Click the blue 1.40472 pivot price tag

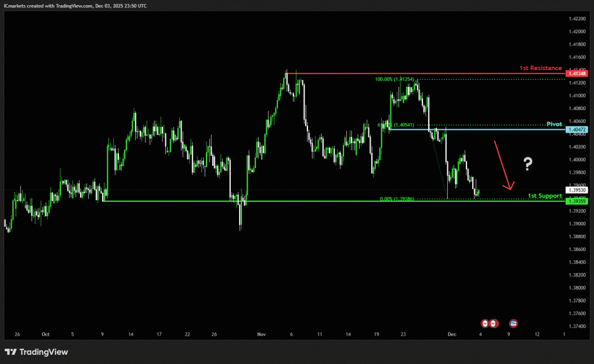tap(578, 129)
